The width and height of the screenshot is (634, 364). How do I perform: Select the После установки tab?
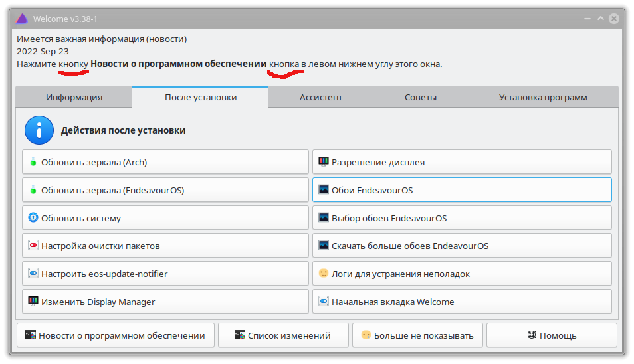tap(200, 97)
